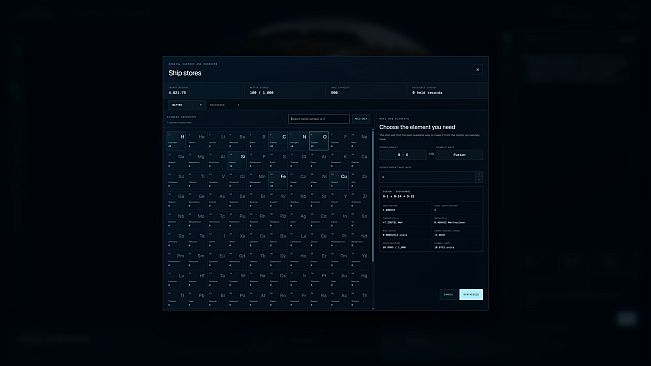The width and height of the screenshot is (651, 366).
Task: Pick the Gadolinium (Gd) tile
Action: [237, 260]
